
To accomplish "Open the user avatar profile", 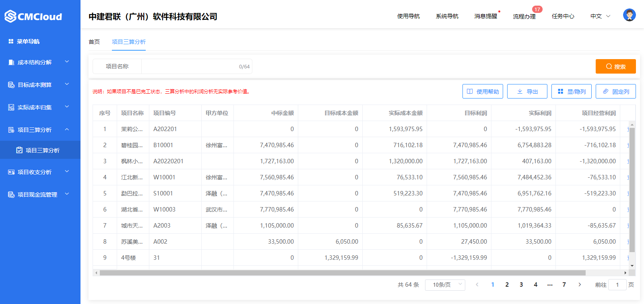I will (629, 15).
